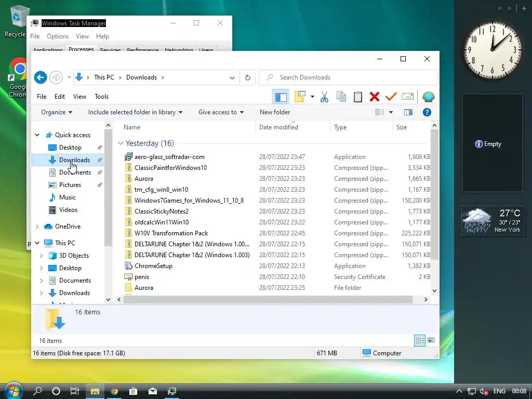Toggle the navigation pane toolbar icon

coord(281,97)
